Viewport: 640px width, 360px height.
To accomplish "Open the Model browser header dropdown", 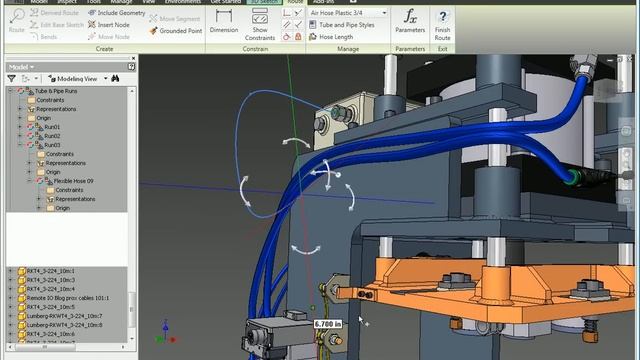I will point(21,67).
